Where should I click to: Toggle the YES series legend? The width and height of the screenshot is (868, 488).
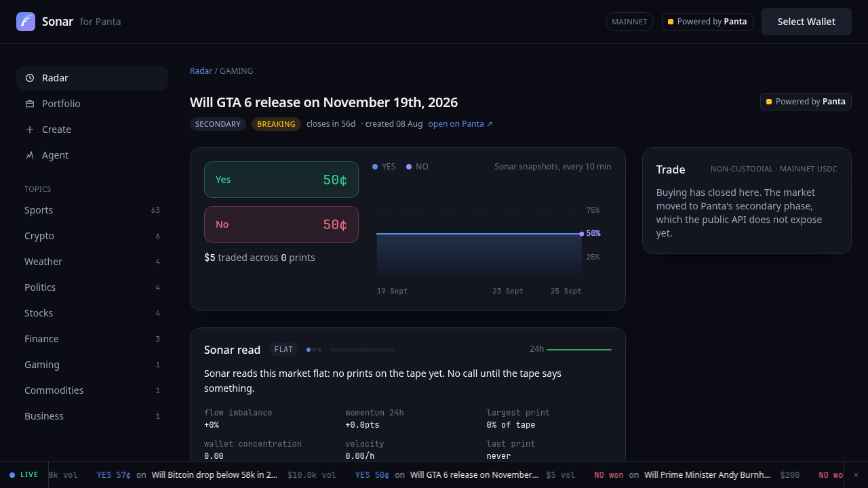[384, 167]
